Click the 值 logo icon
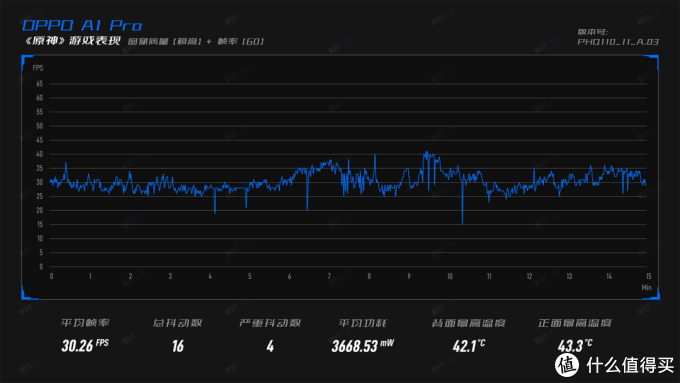Screen dimensions: 680x383 [x=566, y=365]
